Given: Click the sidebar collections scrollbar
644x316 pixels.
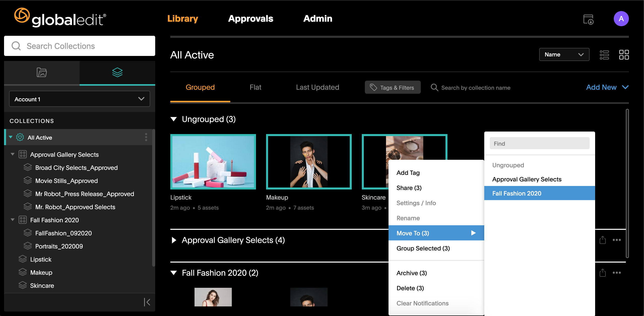Looking at the screenshot, I should (x=154, y=198).
